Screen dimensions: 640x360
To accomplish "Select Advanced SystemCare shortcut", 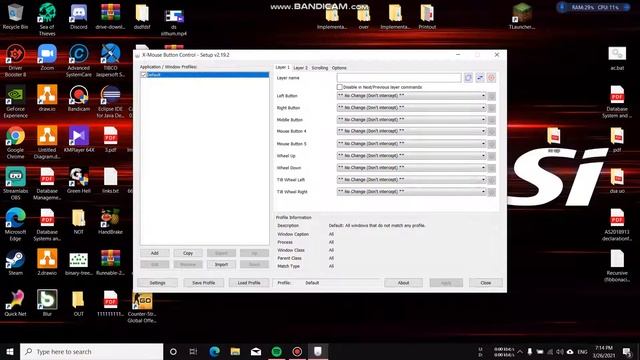I will [78, 60].
